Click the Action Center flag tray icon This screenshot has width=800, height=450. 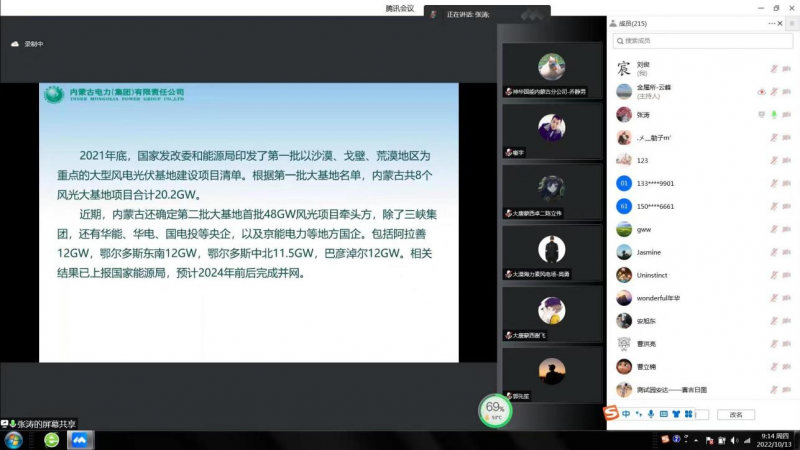click(709, 440)
